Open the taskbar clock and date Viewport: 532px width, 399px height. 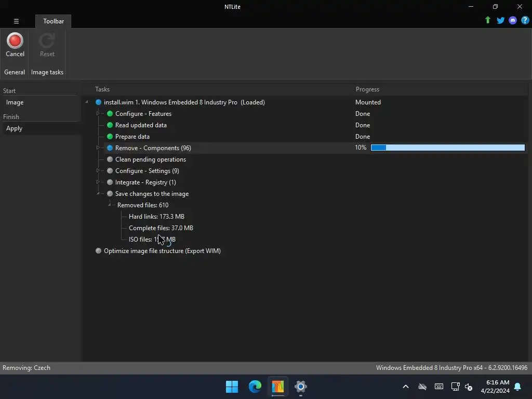tap(495, 387)
